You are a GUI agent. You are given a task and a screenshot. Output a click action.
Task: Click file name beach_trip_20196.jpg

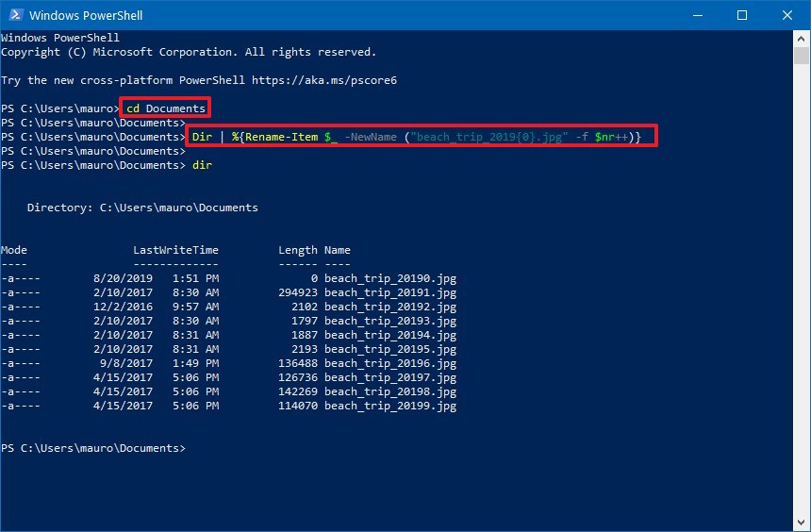coord(390,363)
